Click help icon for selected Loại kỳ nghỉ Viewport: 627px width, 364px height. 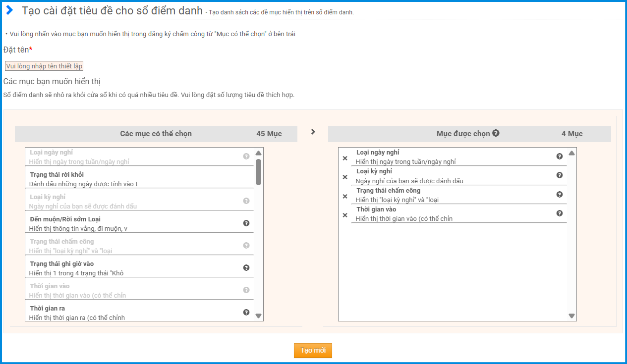pos(560,175)
